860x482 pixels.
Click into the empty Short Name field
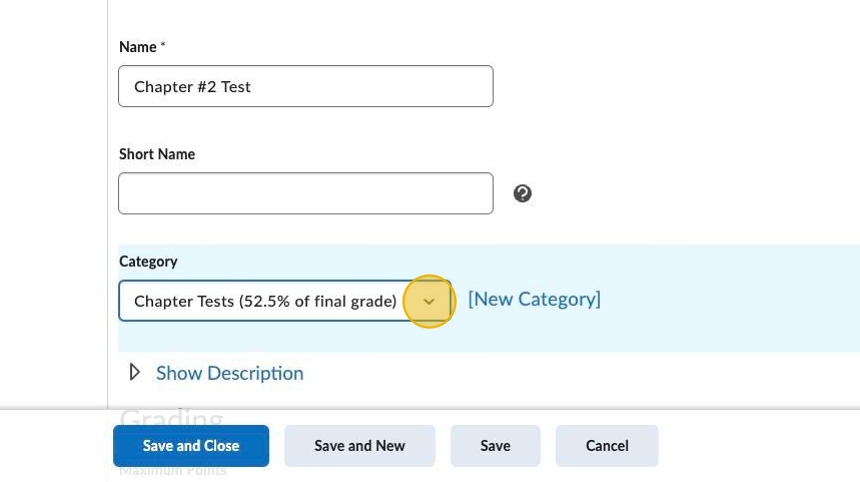pos(305,194)
